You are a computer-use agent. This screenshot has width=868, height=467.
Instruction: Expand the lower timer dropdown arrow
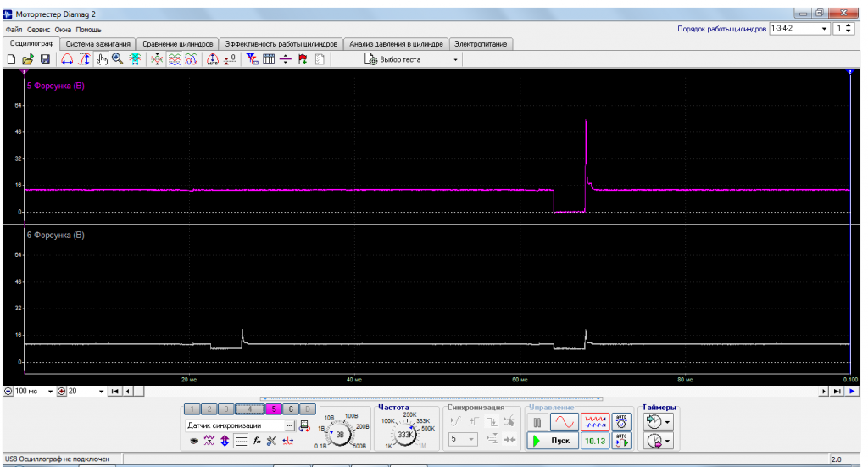(667, 441)
